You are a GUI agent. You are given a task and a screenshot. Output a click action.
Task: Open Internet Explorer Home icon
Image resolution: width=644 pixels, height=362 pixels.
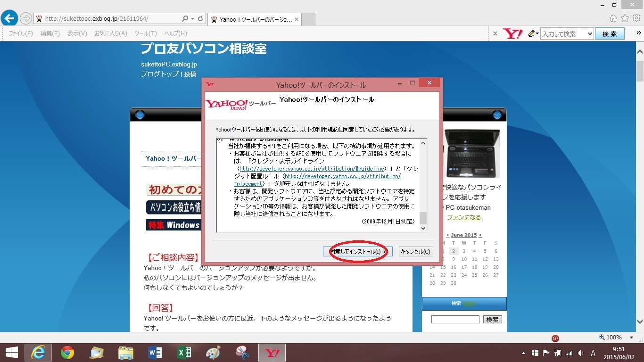(x=613, y=18)
